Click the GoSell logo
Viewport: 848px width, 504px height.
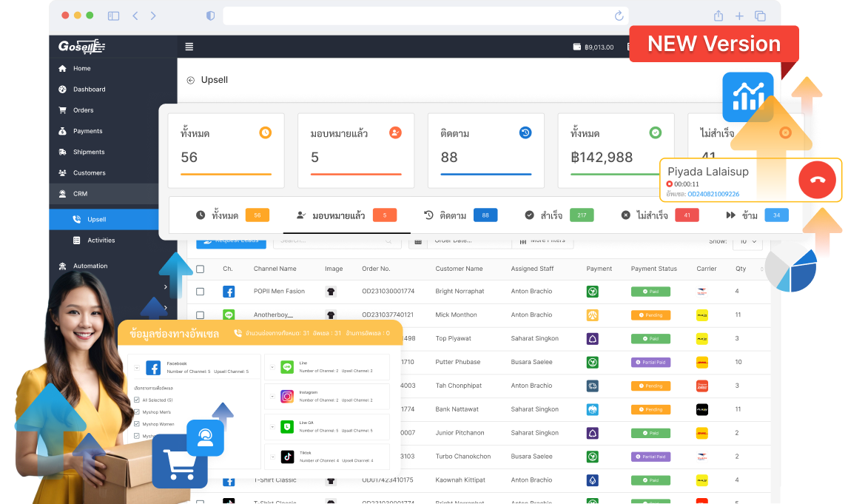pos(81,47)
